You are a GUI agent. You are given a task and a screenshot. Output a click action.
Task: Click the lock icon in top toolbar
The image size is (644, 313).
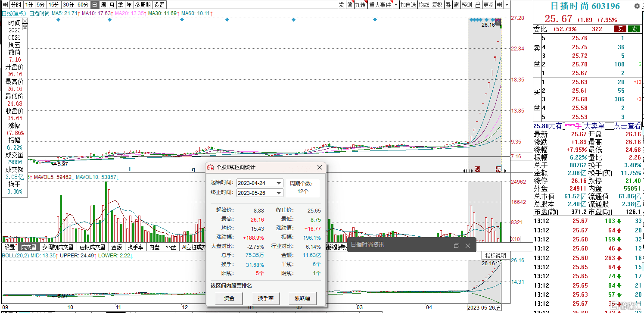tap(477, 5)
